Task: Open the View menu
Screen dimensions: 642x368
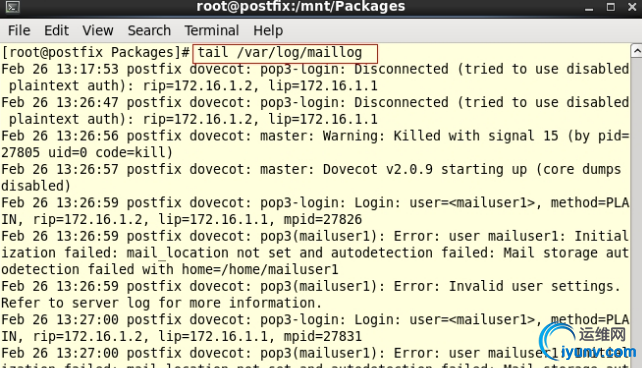Action: (97, 31)
